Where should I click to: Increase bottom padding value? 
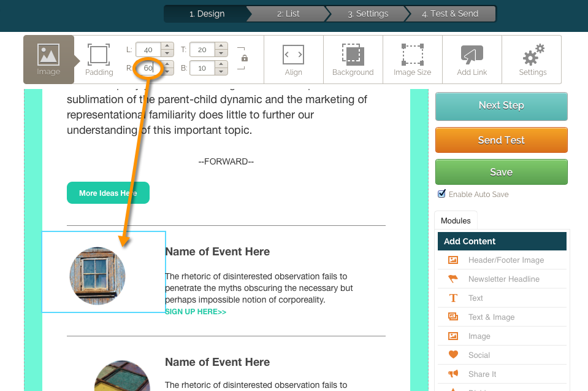[x=221, y=64]
